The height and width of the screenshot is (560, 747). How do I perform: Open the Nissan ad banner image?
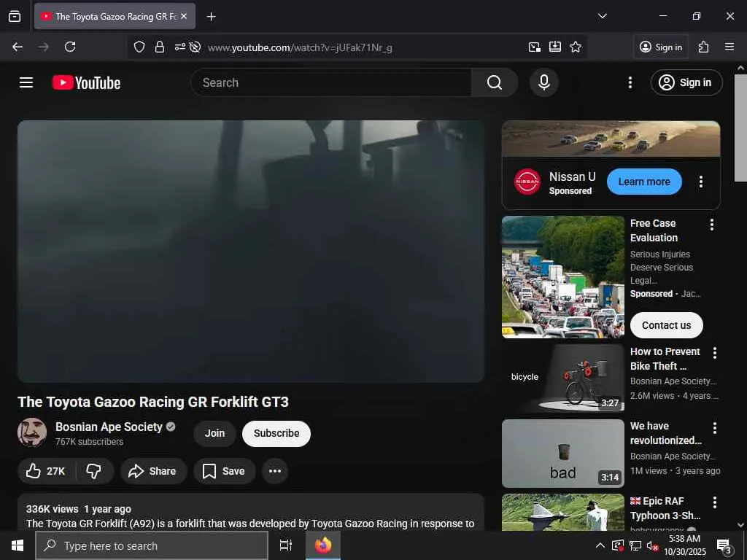(x=611, y=139)
